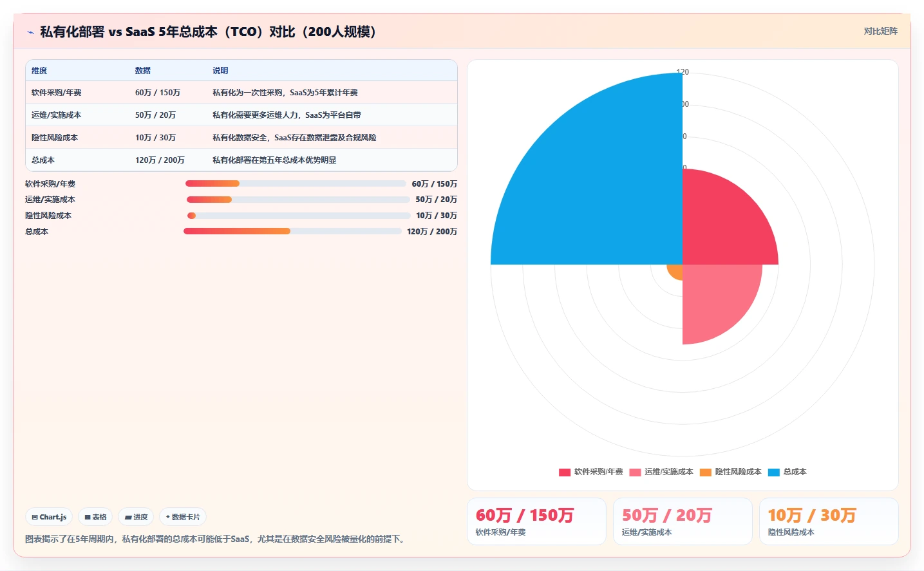Select table cell 120万 / 200万
The height and width of the screenshot is (571, 924).
click(x=160, y=160)
